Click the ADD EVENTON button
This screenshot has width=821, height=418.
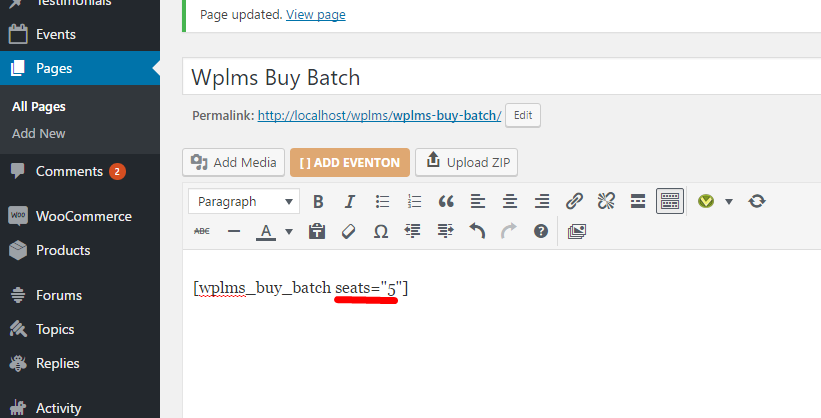(x=350, y=162)
